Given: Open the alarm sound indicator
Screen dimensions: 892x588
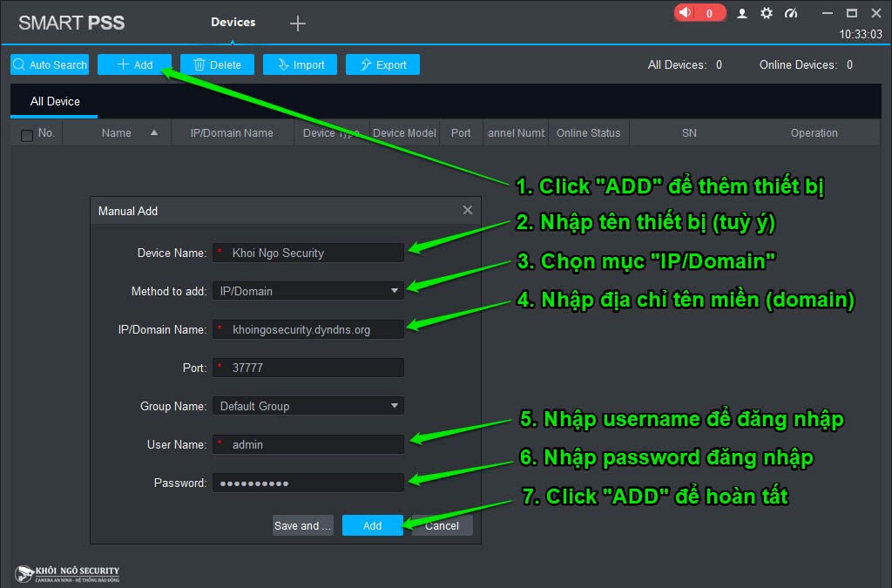Looking at the screenshot, I should click(699, 12).
